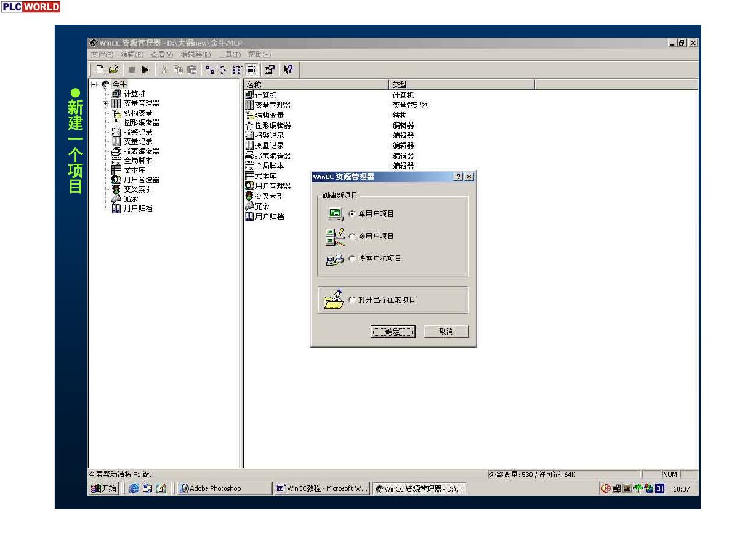
Task: Click the 开始 Start button
Action: point(104,488)
